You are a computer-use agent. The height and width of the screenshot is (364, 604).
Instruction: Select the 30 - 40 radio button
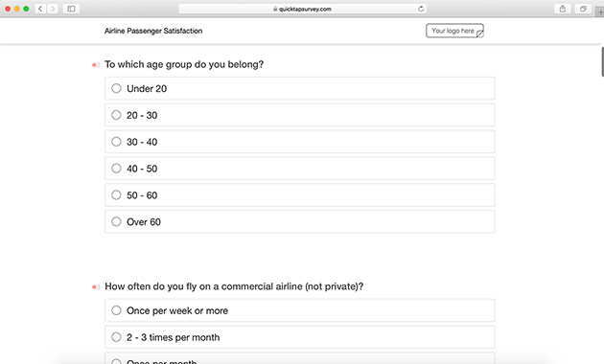(x=300, y=142)
